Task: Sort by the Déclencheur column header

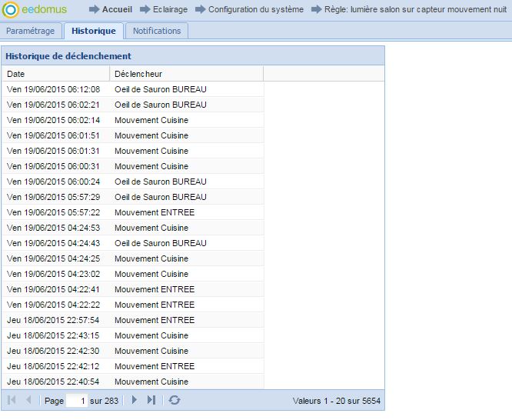Action: pyautogui.click(x=186, y=74)
